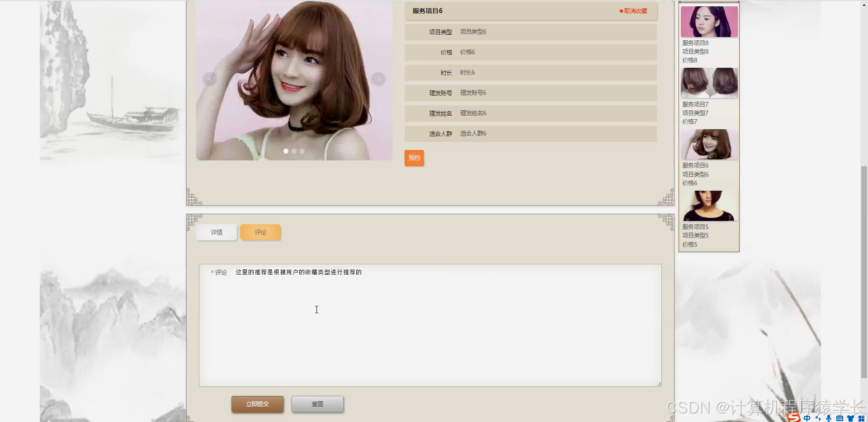Click the red star beside 取消收藏
This screenshot has height=422, width=868.
[x=620, y=11]
